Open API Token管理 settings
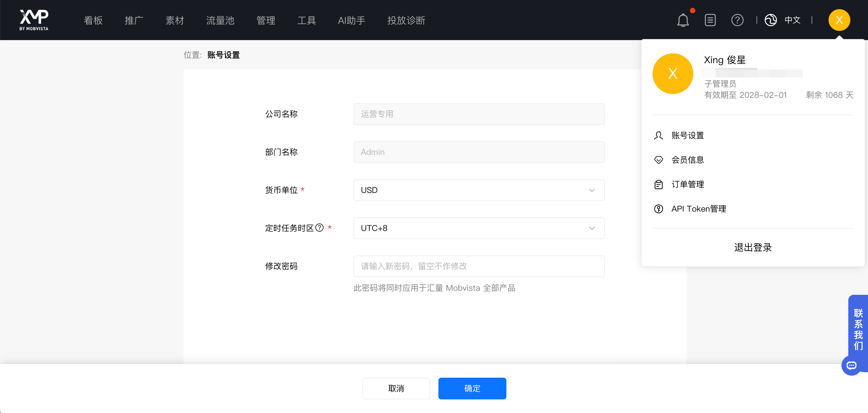 (x=698, y=209)
